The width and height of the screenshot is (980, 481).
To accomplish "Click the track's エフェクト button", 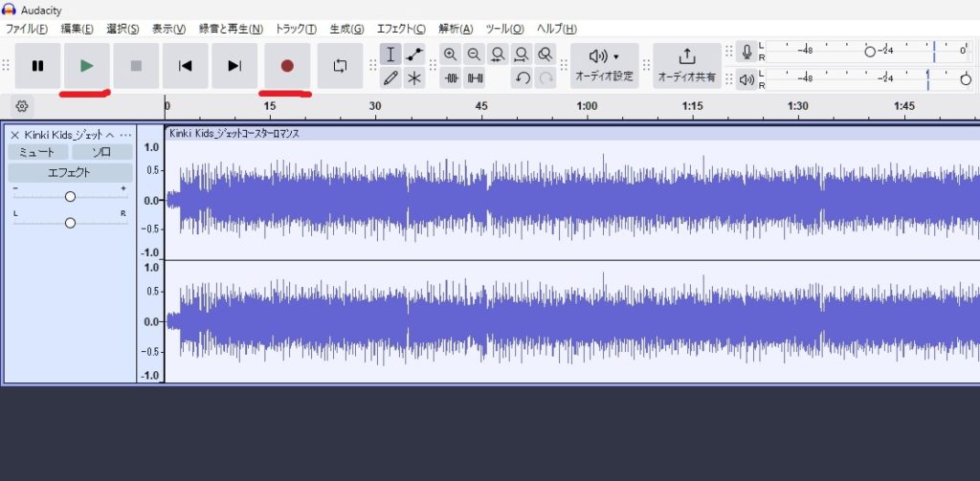I will (70, 173).
